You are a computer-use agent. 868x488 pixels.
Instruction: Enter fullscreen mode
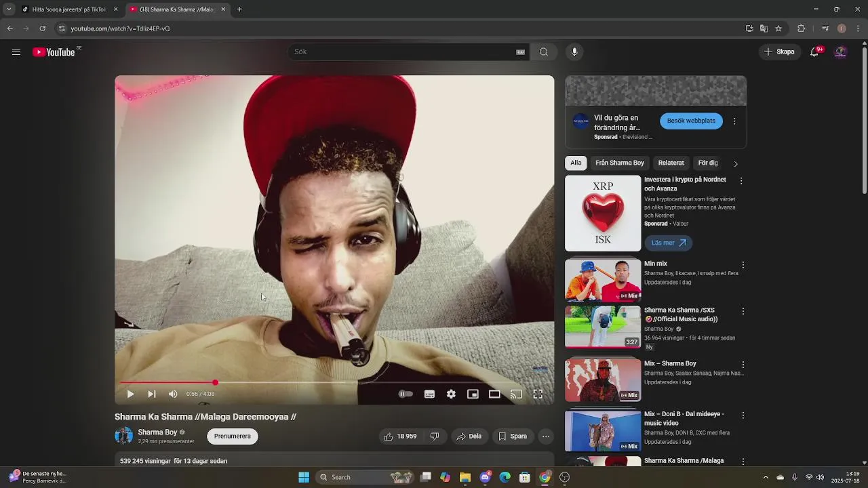point(538,394)
